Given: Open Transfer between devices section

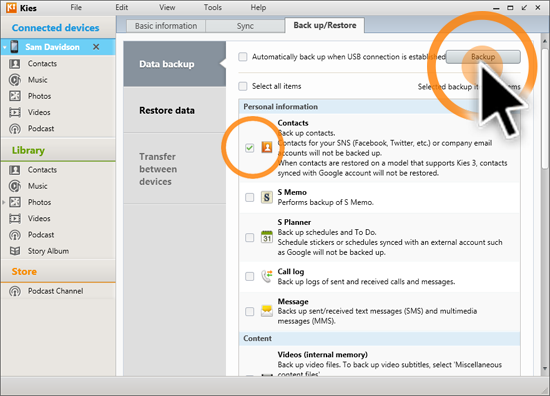Looking at the screenshot, I should pos(175,169).
